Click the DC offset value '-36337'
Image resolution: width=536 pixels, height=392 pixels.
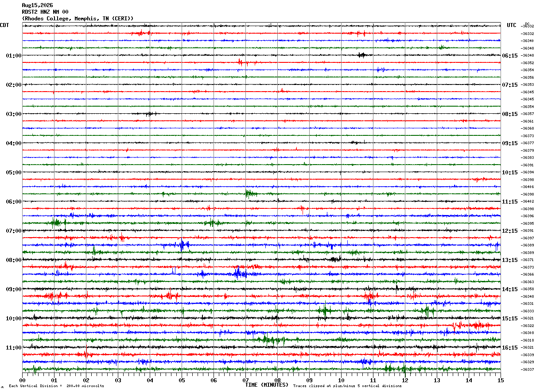[528, 369]
